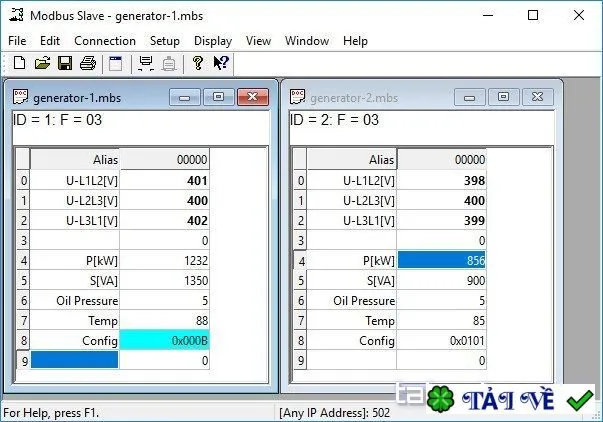Click the Any IP Address 502 status text
The image size is (603, 422).
click(x=334, y=413)
